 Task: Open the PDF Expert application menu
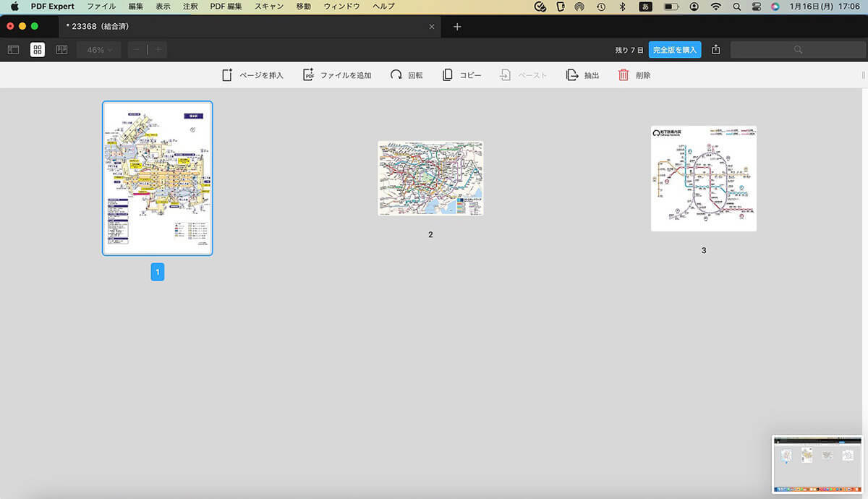[x=52, y=7]
